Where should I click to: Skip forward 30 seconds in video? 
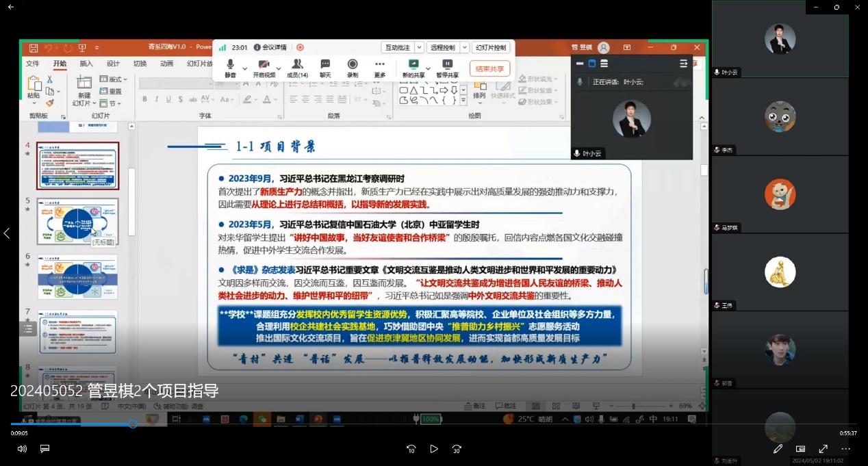click(457, 449)
